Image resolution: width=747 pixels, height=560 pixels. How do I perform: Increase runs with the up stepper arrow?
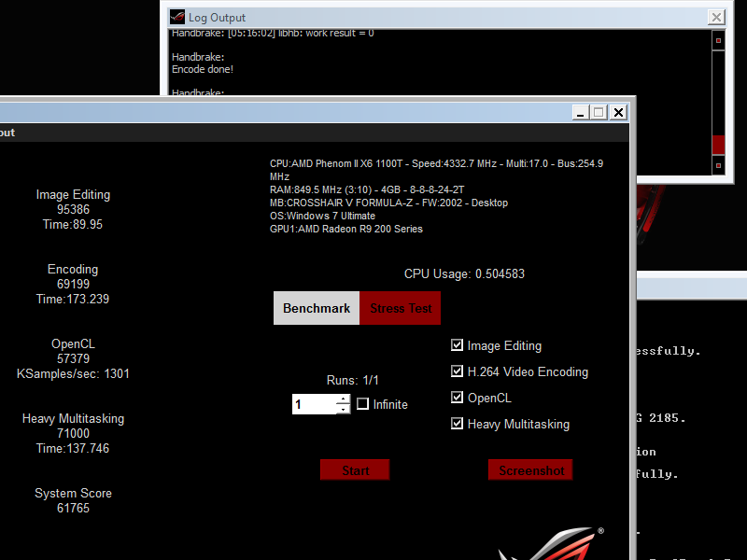[343, 399]
